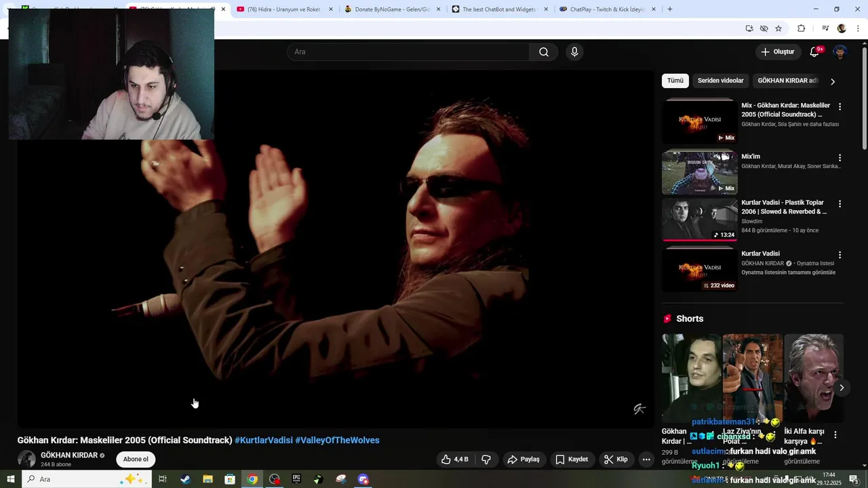Open the #KurtlarVadisi hashtag link
The width and height of the screenshot is (868, 488).
(264, 441)
